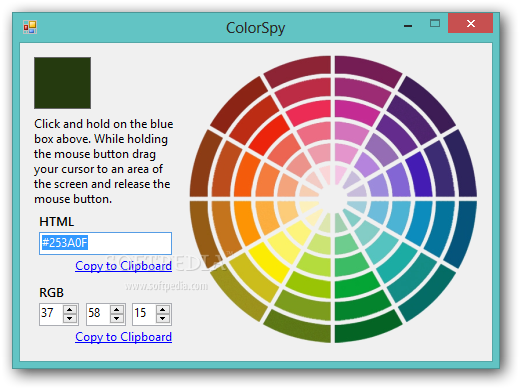520x389 pixels.
Task: Increase the red value with its up arrow
Action: (x=70, y=309)
